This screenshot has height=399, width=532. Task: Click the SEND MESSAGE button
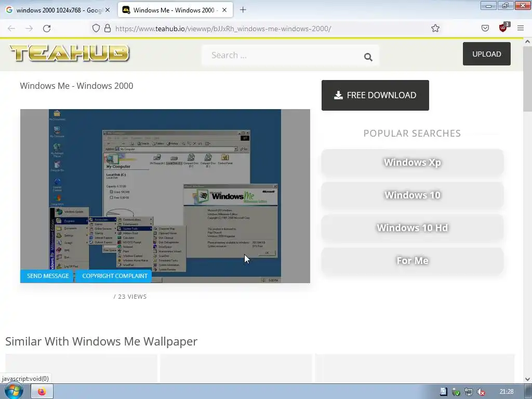47,276
